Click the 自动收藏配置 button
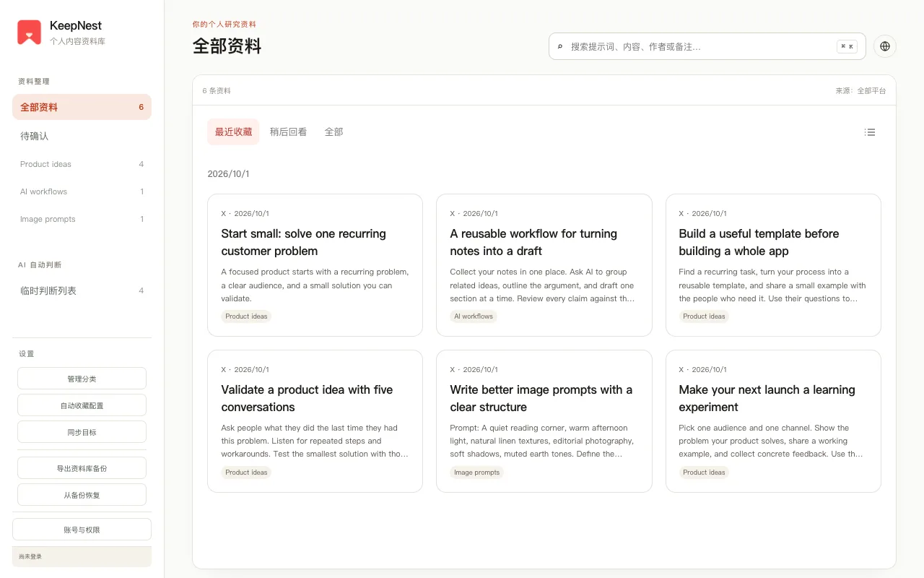924x578 pixels. pos(82,405)
